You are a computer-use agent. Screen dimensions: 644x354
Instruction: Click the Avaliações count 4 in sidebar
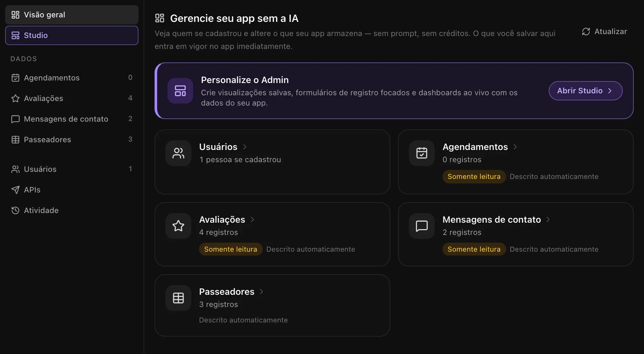[x=130, y=98]
